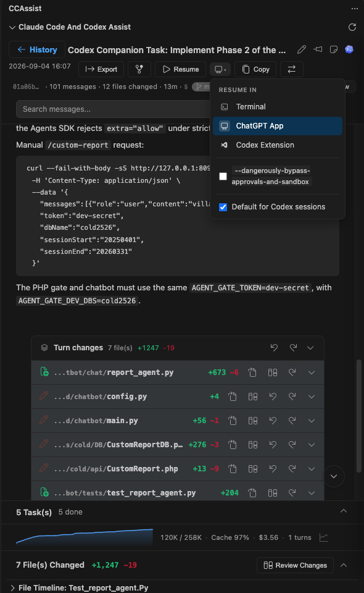Show diff for report_agent.py
Screen dimensions: 364x593
coord(273,372)
